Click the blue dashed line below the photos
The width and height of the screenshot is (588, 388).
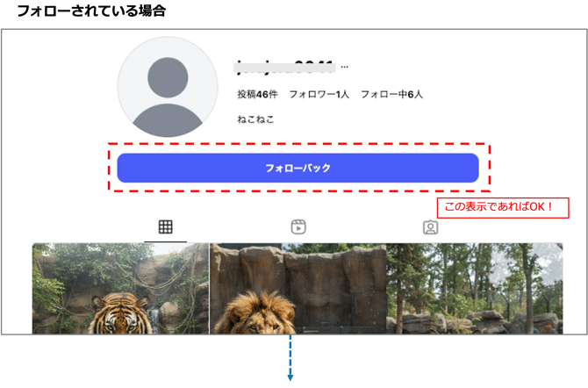(290, 360)
